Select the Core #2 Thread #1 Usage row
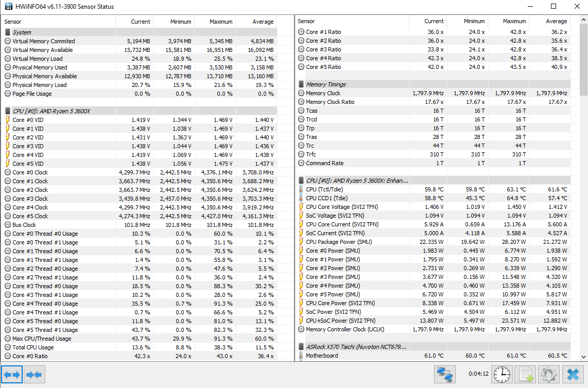Image resolution: width=588 pixels, height=388 pixels. coord(139,277)
